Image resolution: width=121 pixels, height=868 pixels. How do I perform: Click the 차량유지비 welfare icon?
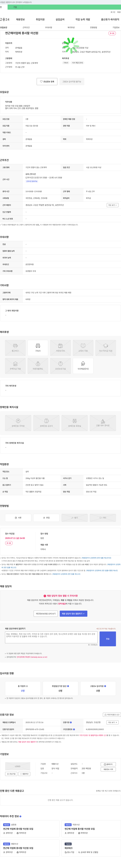pyautogui.click(x=60, y=348)
